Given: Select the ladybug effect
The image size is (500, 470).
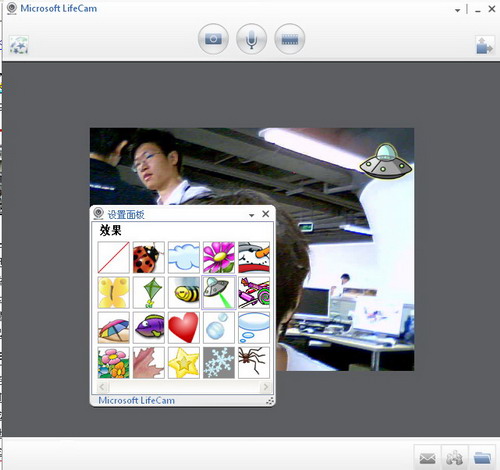Looking at the screenshot, I should point(149,258).
